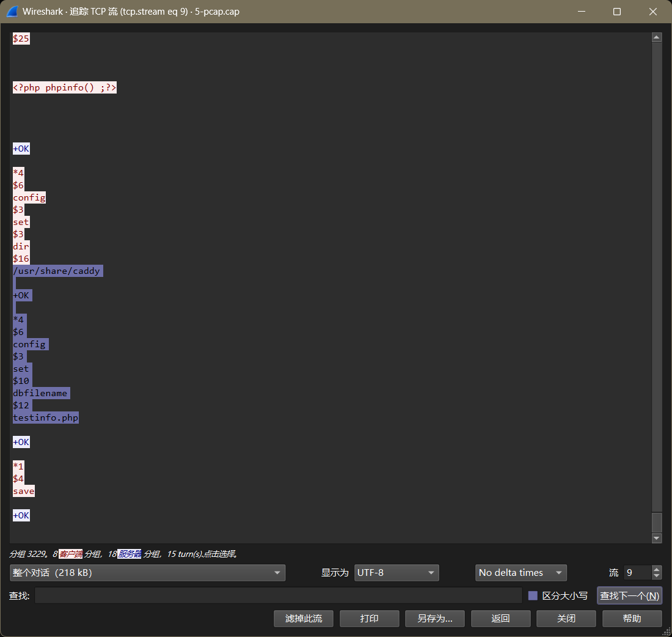Image resolution: width=672 pixels, height=637 pixels.
Task: Focus the 查找 search input field
Action: (x=278, y=595)
